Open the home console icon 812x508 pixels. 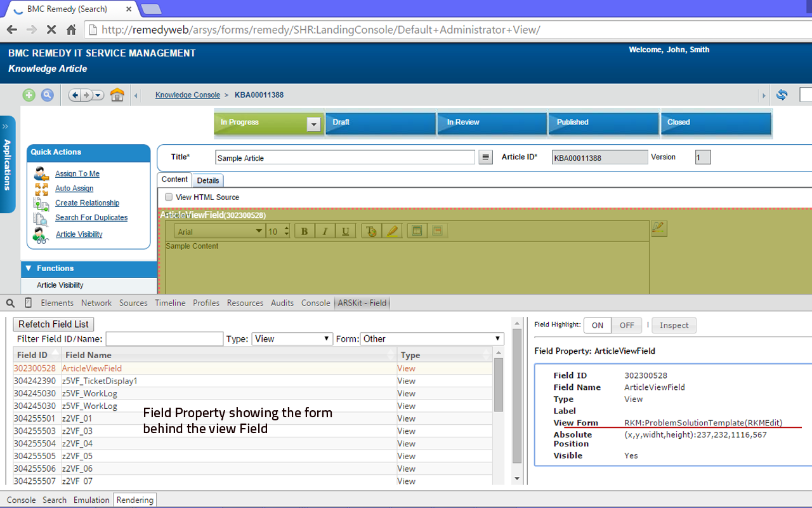pos(117,94)
